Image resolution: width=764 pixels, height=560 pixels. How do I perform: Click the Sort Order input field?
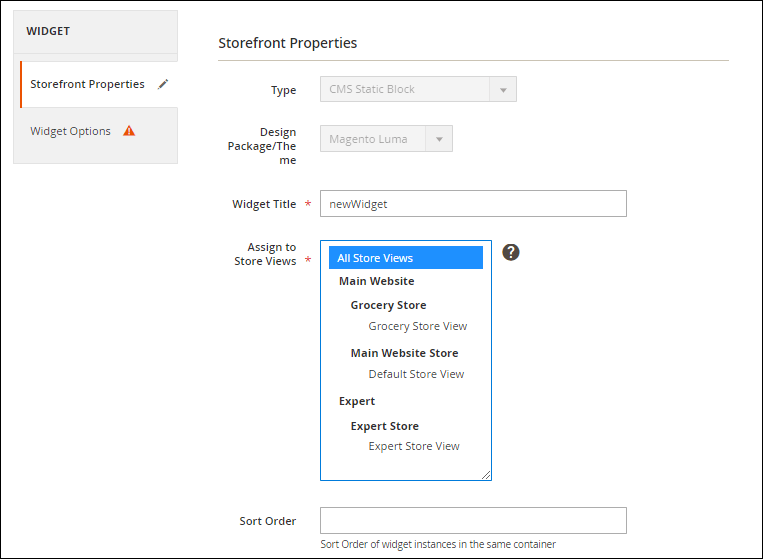473,521
